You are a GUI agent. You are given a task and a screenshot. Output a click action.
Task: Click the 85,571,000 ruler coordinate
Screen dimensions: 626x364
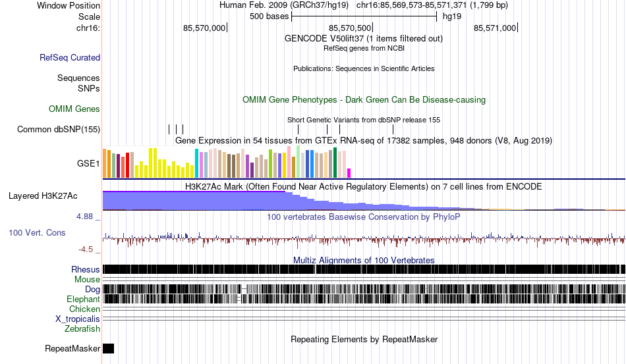tap(495, 28)
